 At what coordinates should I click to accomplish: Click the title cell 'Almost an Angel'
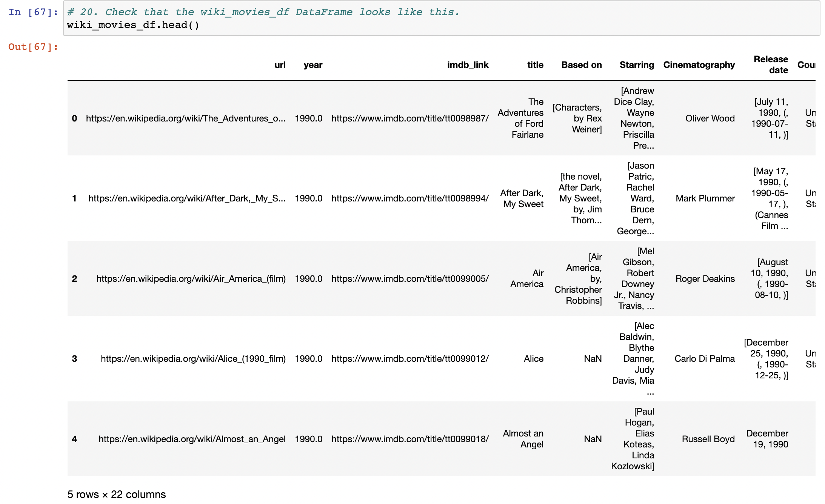(523, 439)
